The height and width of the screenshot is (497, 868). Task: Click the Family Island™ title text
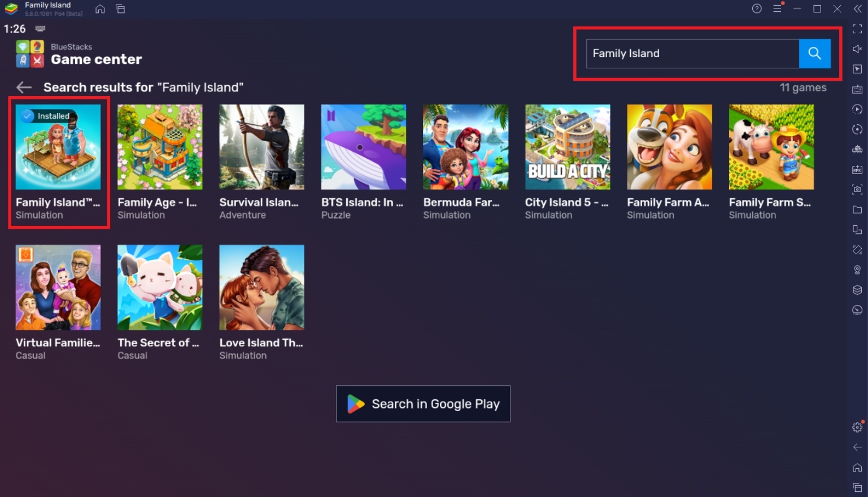pyautogui.click(x=58, y=202)
